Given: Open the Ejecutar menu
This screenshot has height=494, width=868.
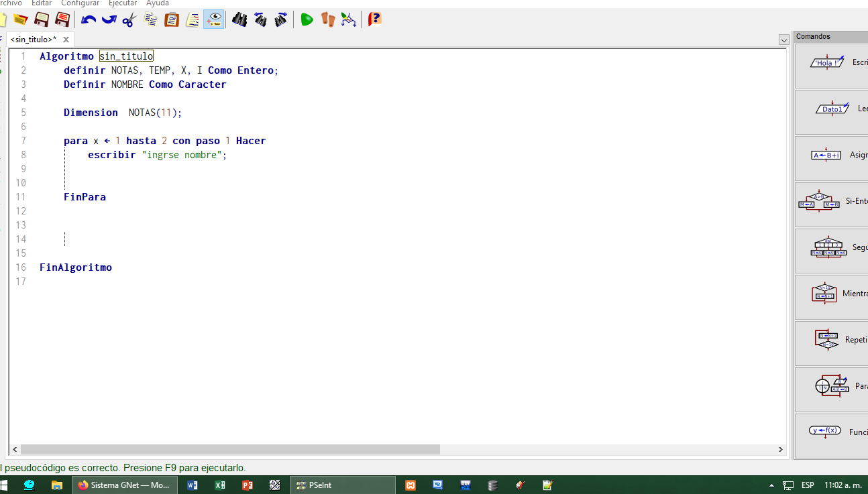Looking at the screenshot, I should click(x=123, y=3).
